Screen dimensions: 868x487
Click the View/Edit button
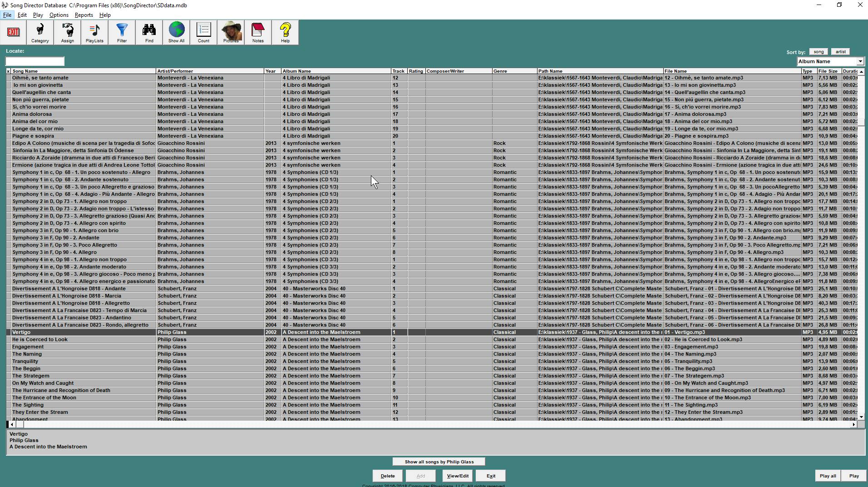click(457, 476)
